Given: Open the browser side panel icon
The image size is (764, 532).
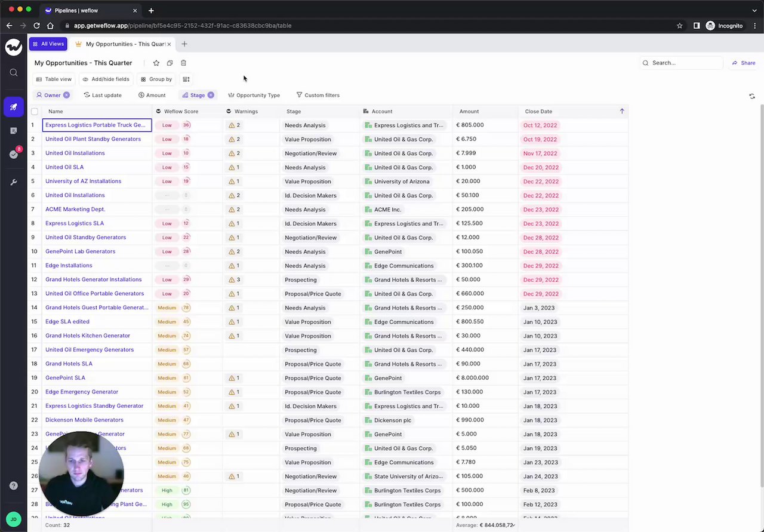Looking at the screenshot, I should tap(696, 26).
